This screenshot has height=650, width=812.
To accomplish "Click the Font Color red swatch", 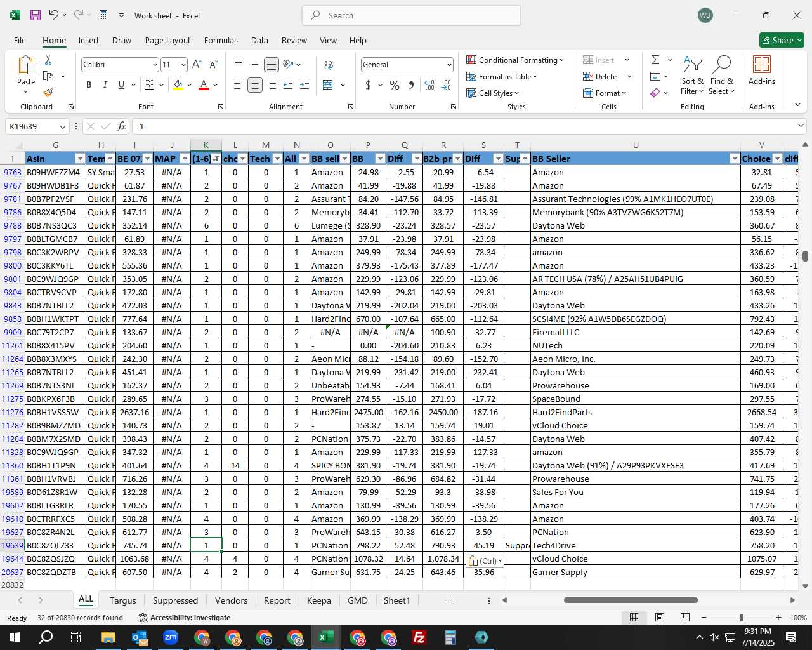I will tap(204, 84).
